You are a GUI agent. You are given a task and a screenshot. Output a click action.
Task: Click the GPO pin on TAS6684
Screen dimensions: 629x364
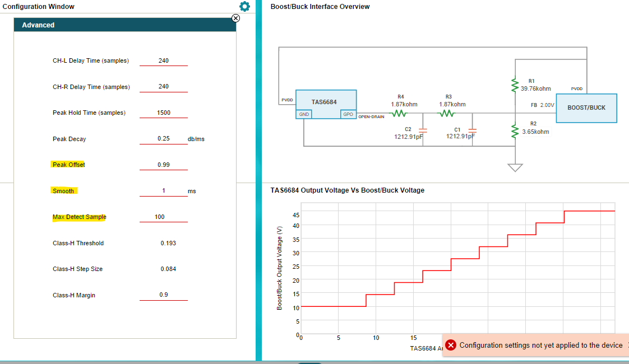pyautogui.click(x=348, y=114)
